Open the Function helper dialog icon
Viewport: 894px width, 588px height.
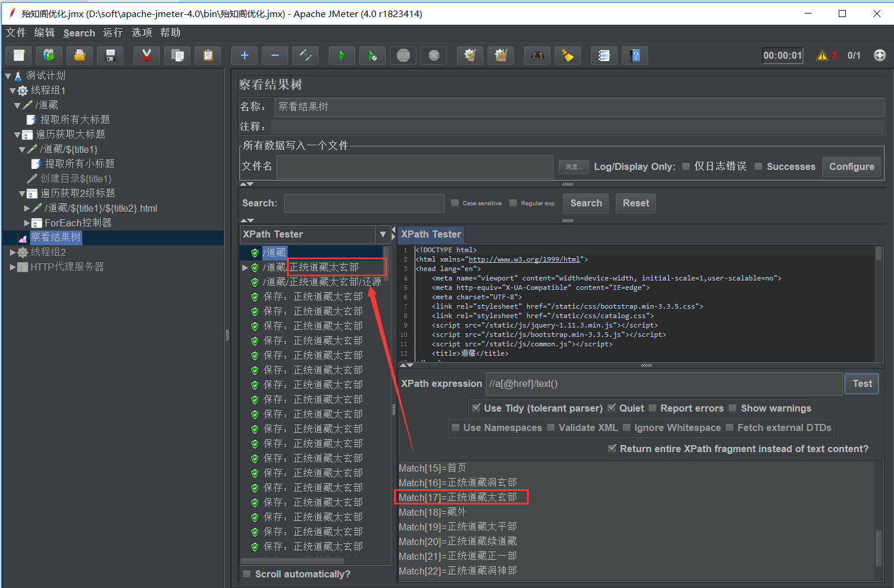[604, 55]
